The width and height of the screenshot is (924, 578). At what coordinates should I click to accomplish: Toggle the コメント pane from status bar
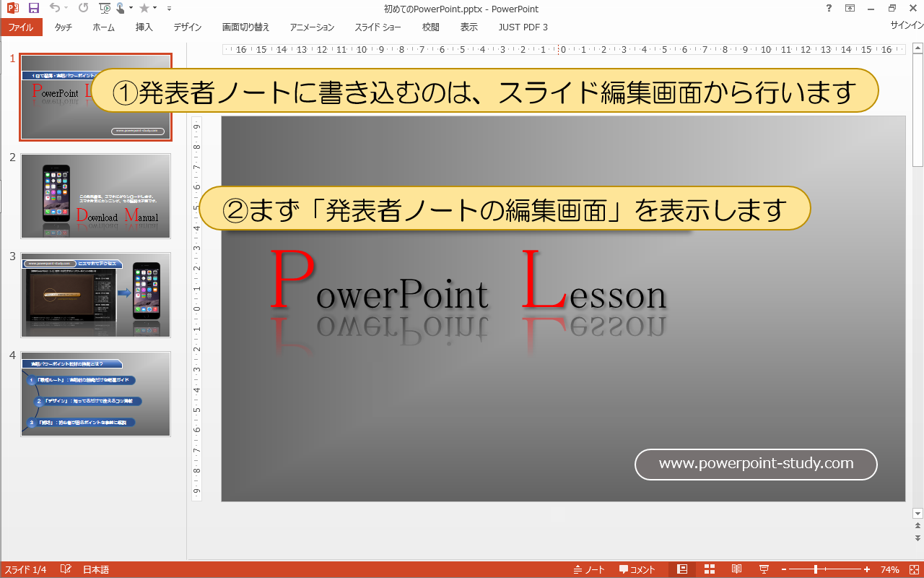coord(637,570)
